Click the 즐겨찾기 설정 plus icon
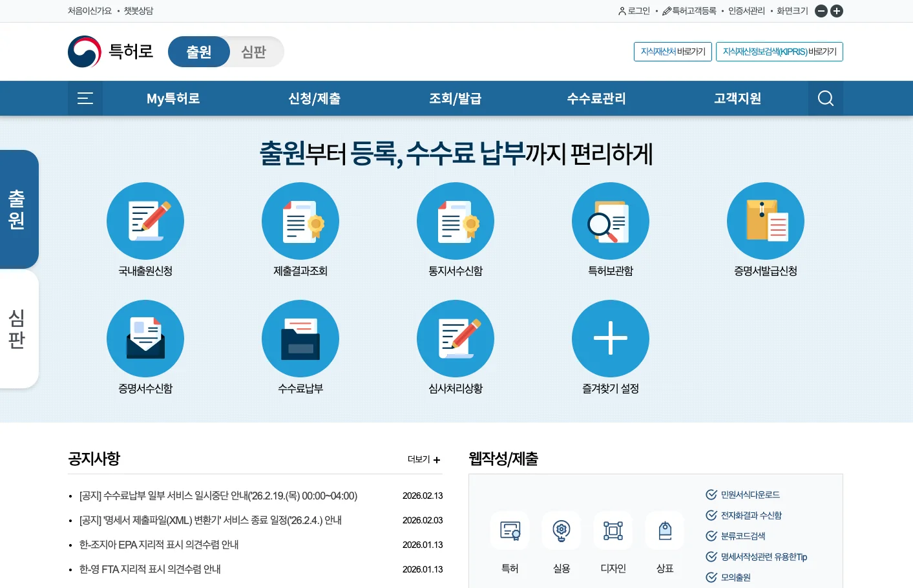Viewport: 913px width, 588px height. 611,338
